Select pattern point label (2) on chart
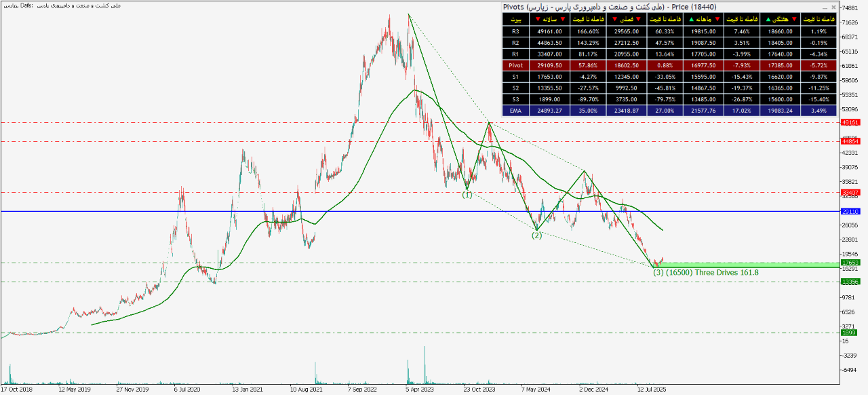The height and width of the screenshot is (395, 868). (x=536, y=236)
